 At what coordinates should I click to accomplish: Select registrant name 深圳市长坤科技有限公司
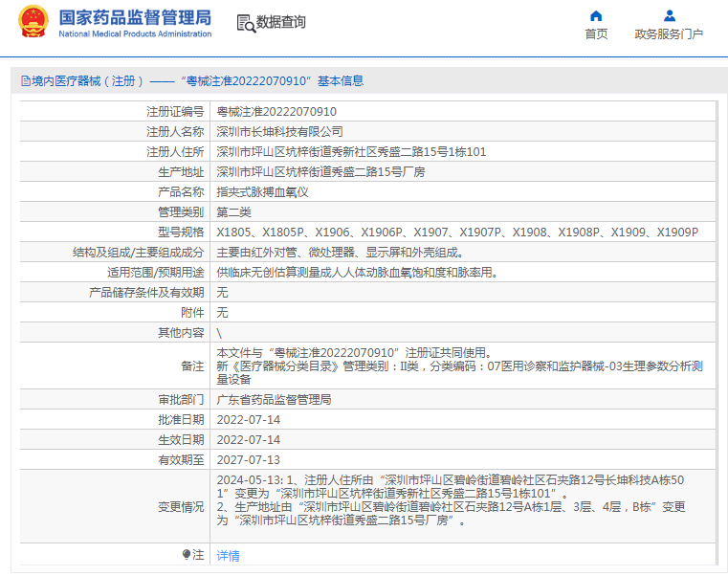[x=279, y=132]
